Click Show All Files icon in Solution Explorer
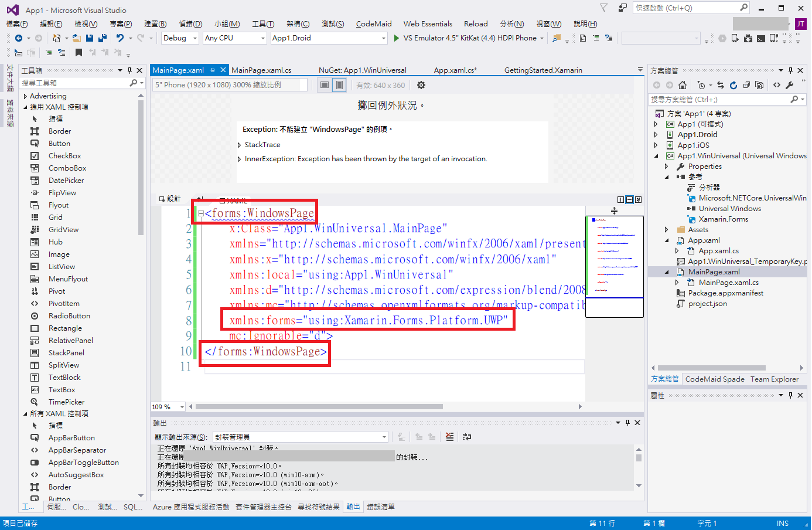The image size is (812, 530). [x=759, y=85]
